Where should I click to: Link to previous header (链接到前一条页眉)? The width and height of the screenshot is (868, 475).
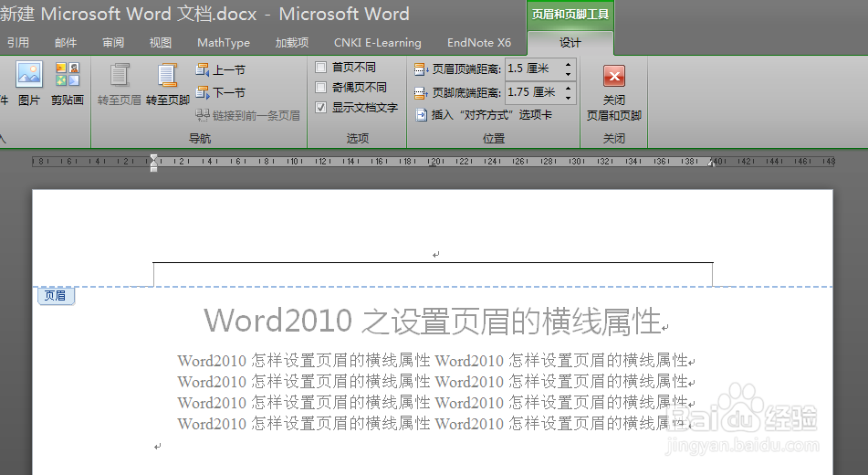[247, 115]
